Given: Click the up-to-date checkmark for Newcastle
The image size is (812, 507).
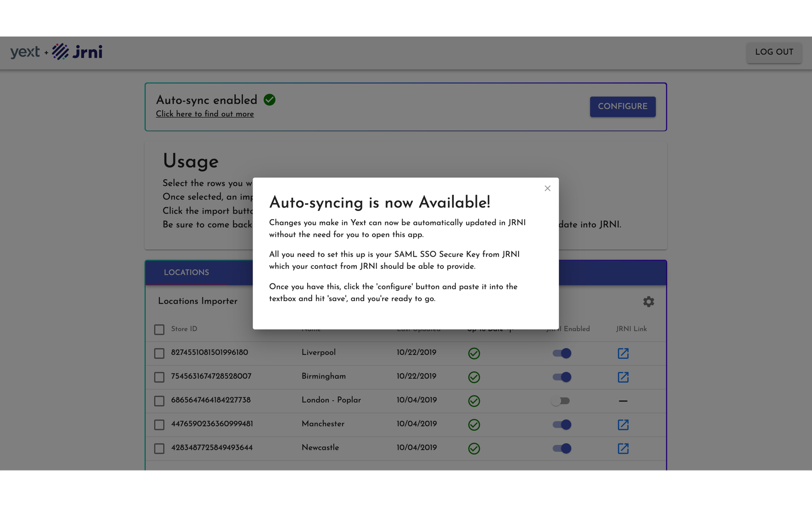Looking at the screenshot, I should 474,448.
